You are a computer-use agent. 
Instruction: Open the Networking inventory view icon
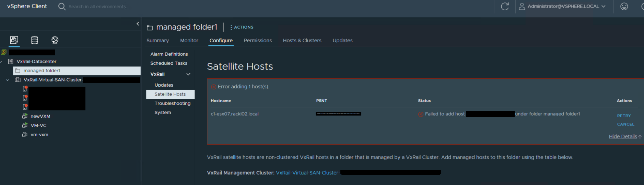[55, 40]
